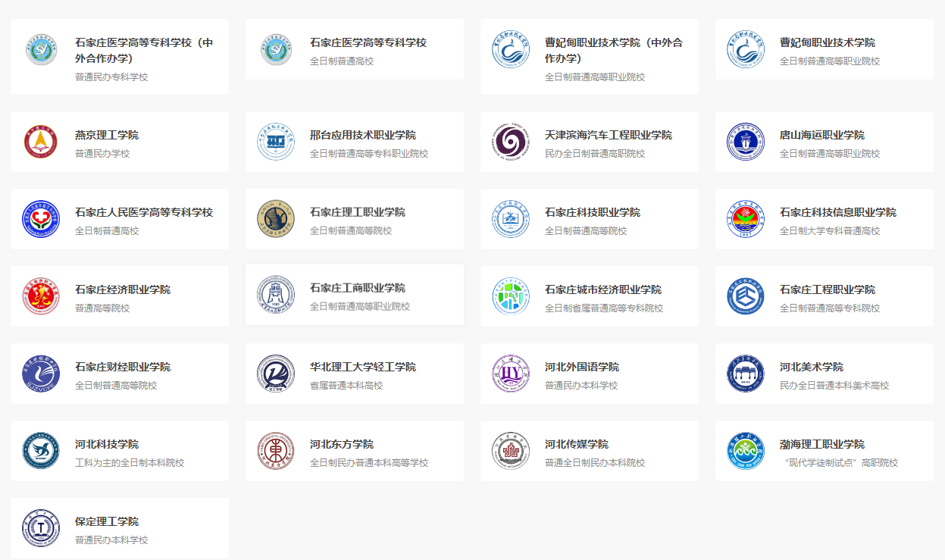Click the description text "普通民办专科学校"
945x560 pixels.
coord(111,77)
